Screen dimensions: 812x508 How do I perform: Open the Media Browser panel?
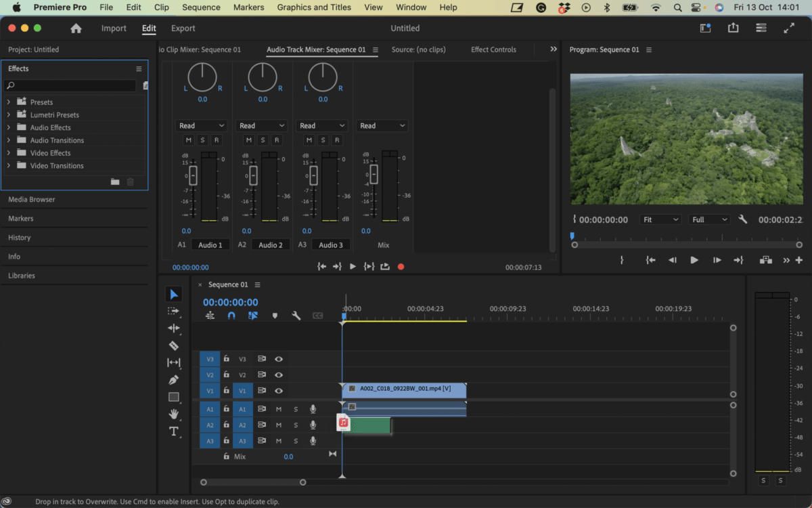pos(32,200)
